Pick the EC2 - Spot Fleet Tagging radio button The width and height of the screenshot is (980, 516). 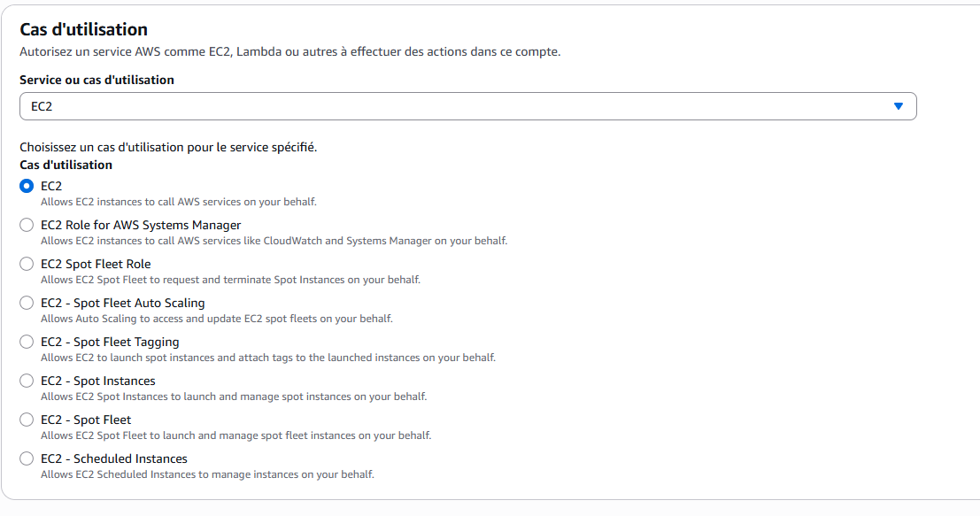click(27, 342)
